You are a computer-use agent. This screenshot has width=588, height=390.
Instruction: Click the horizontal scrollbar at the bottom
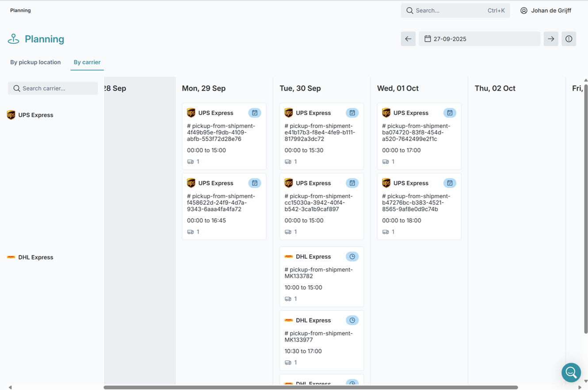click(x=310, y=387)
